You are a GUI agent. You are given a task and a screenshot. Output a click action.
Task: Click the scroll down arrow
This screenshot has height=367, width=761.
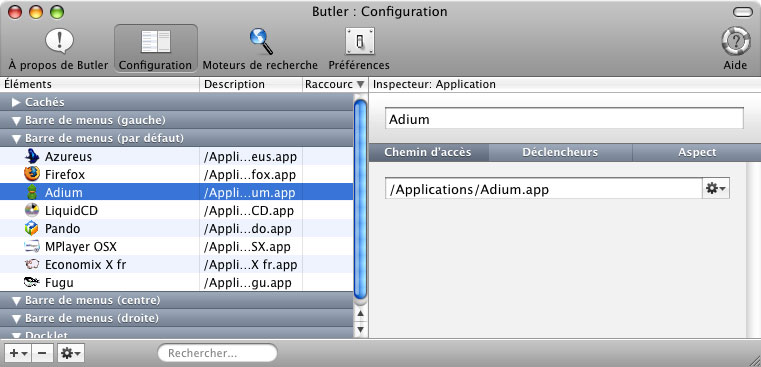tap(360, 330)
